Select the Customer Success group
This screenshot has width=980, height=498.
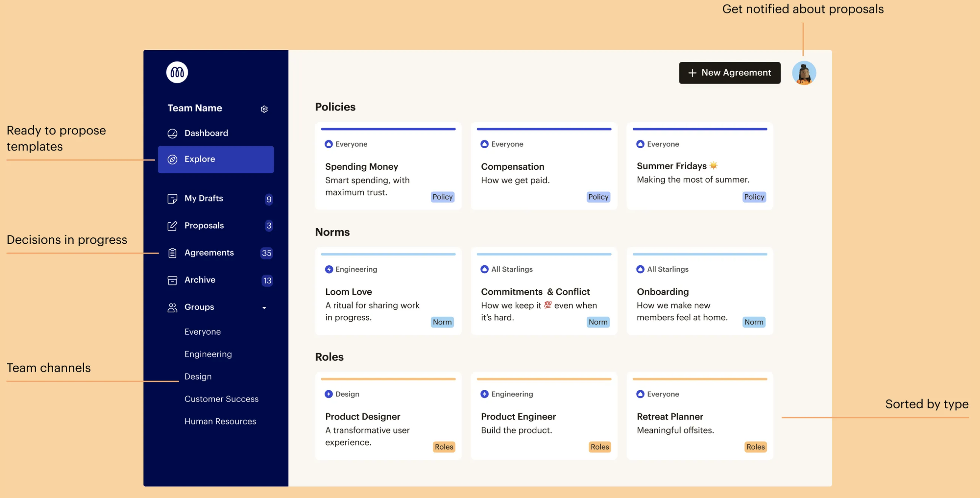pos(221,399)
